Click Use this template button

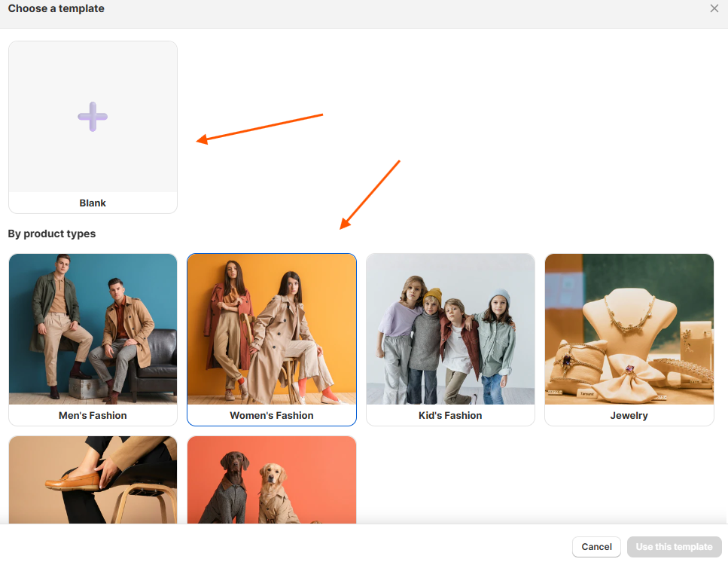674,547
